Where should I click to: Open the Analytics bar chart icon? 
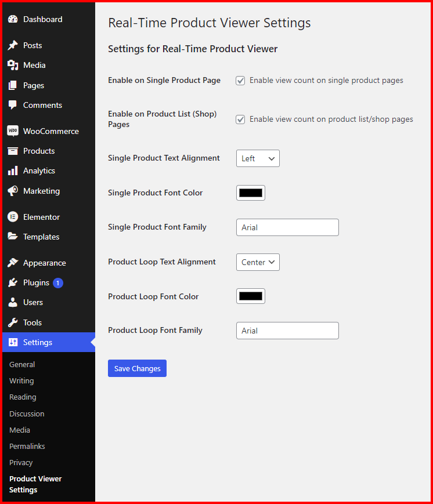click(13, 171)
